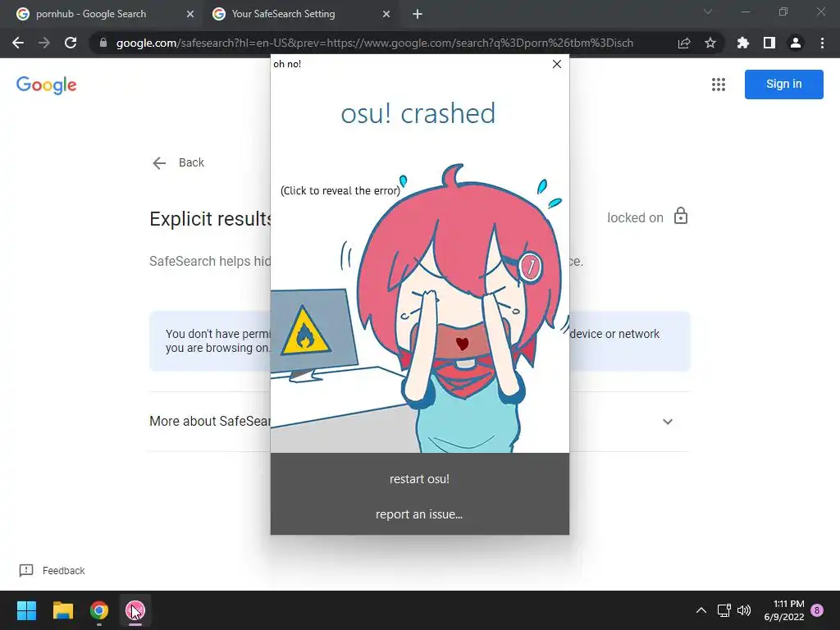
Task: Show hidden system tray icons
Action: [x=701, y=610]
